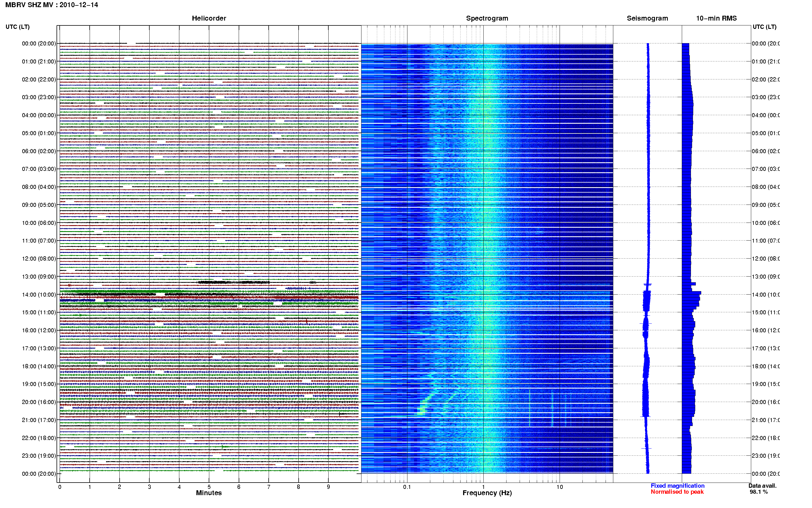Click the 'Minutes' x-axis label
Viewport: 812px width, 508px height.
pyautogui.click(x=209, y=493)
